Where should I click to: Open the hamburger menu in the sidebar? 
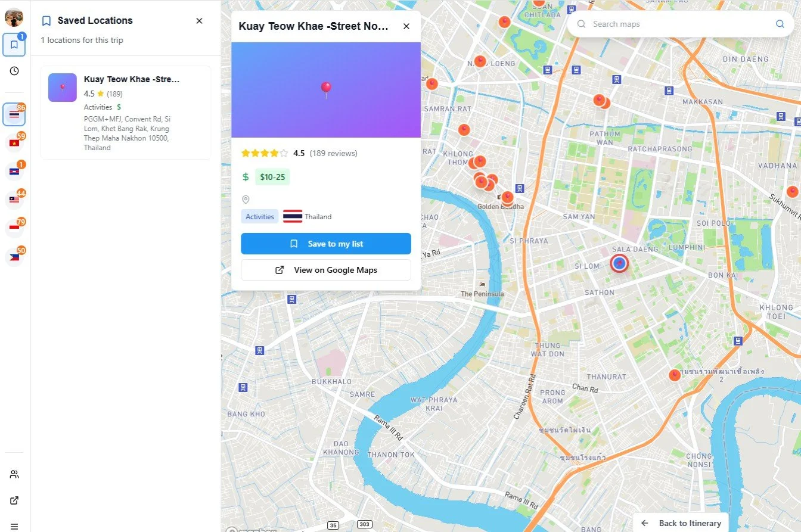[x=14, y=526]
